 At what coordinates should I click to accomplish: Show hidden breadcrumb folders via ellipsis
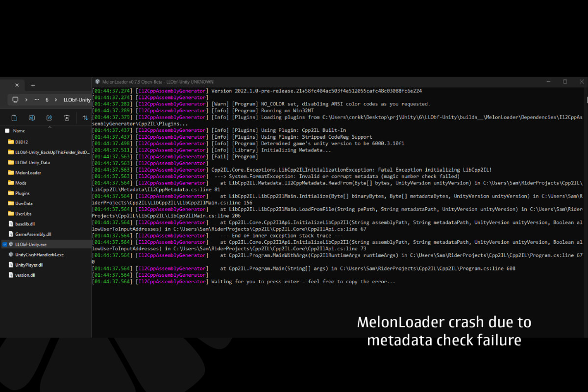pyautogui.click(x=37, y=99)
